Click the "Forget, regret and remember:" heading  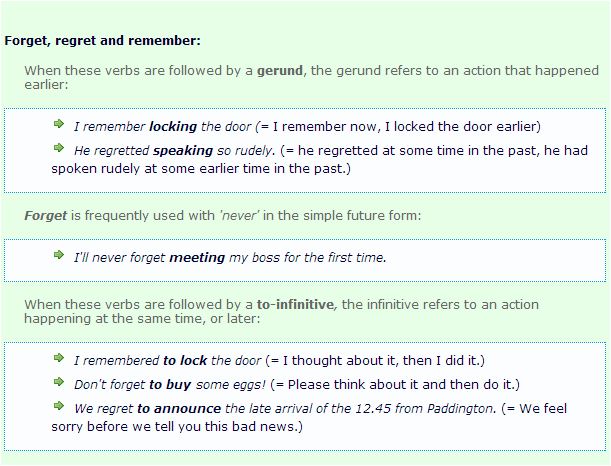pyautogui.click(x=102, y=41)
